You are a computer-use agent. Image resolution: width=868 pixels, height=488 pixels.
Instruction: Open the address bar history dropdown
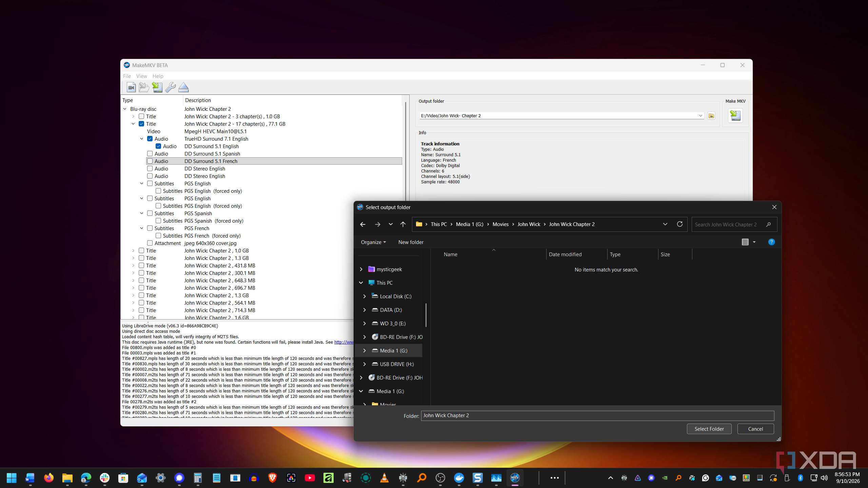pyautogui.click(x=665, y=224)
